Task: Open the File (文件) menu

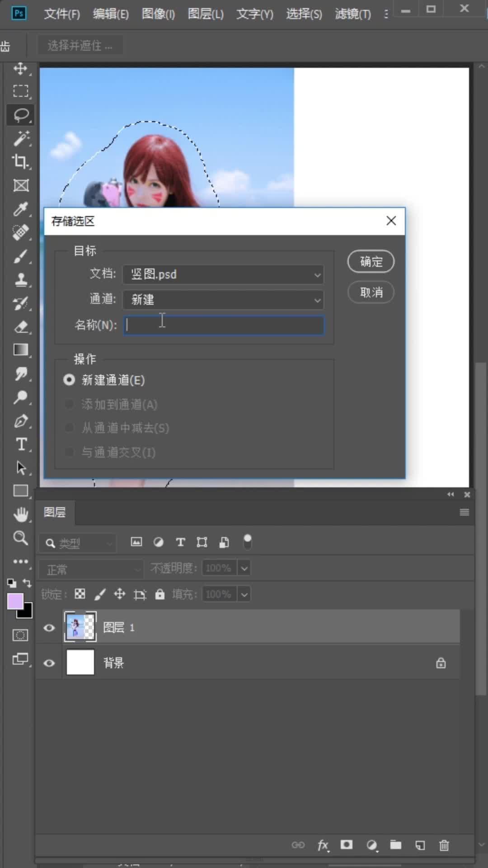Action: (62, 14)
